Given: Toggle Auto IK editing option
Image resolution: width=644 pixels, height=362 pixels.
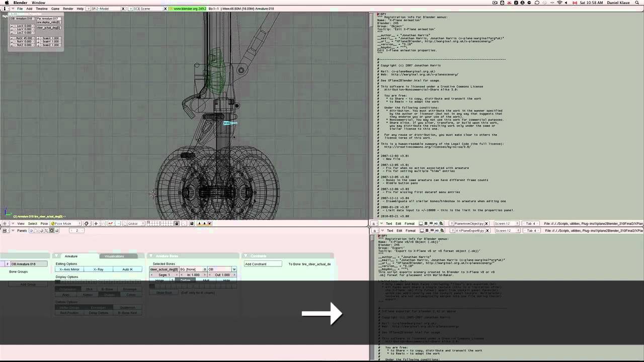Looking at the screenshot, I should 128,269.
